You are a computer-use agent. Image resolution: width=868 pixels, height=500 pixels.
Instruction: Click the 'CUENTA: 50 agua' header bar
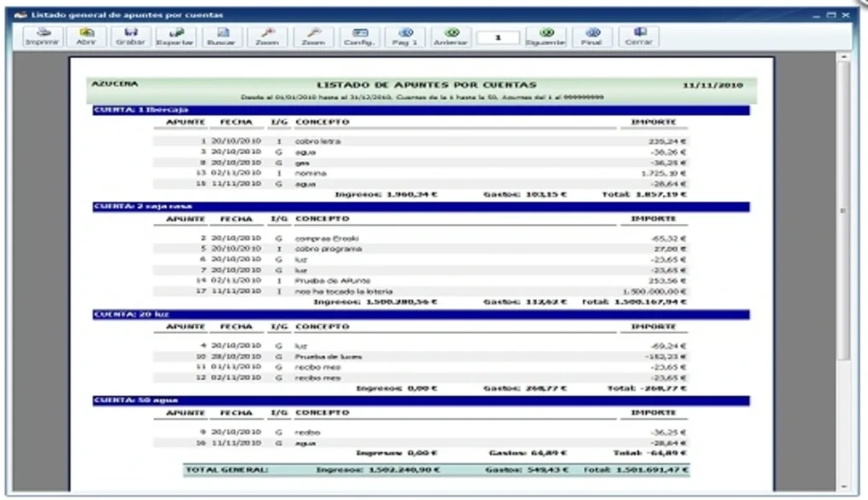coord(420,400)
